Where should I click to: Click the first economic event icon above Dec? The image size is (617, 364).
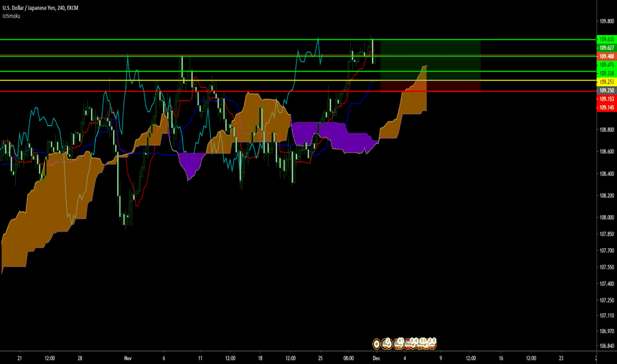coord(377,343)
